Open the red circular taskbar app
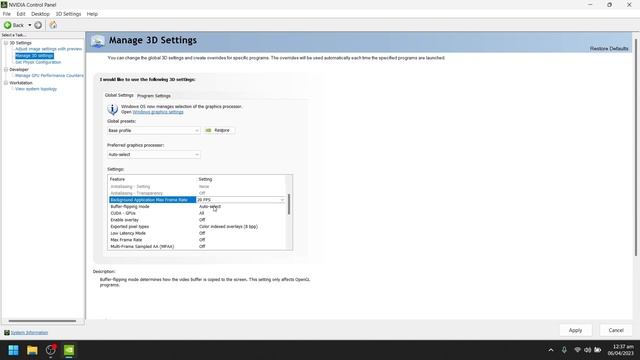The height and width of the screenshot is (360, 640). click(x=51, y=350)
